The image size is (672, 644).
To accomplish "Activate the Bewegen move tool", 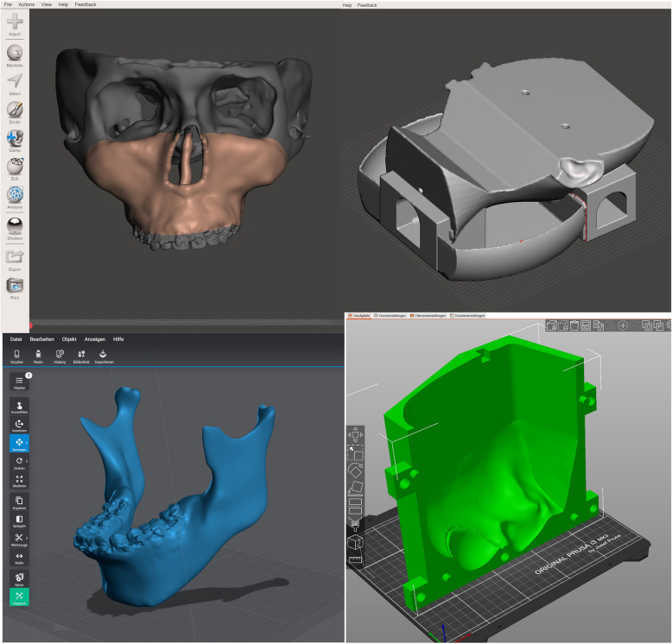I will click(x=19, y=444).
